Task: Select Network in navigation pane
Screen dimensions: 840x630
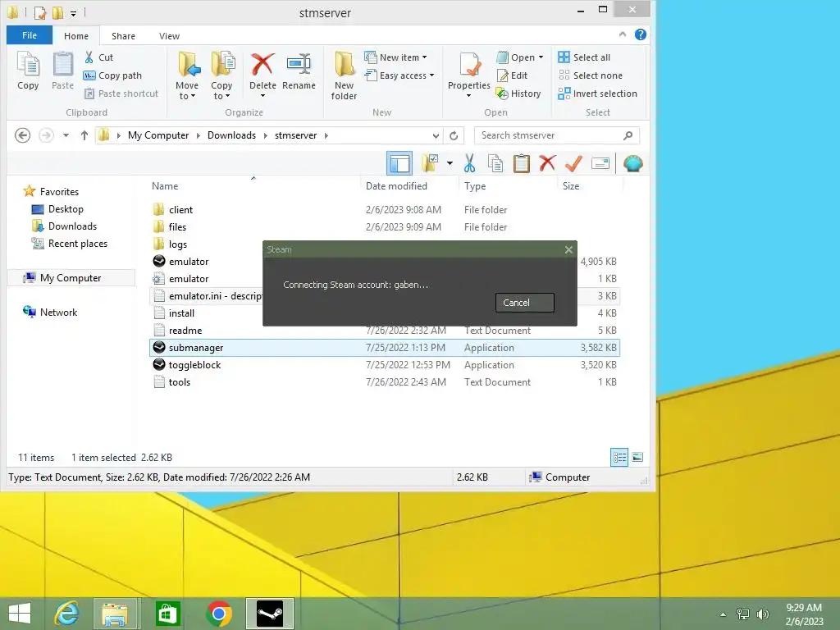Action: click(x=50, y=313)
